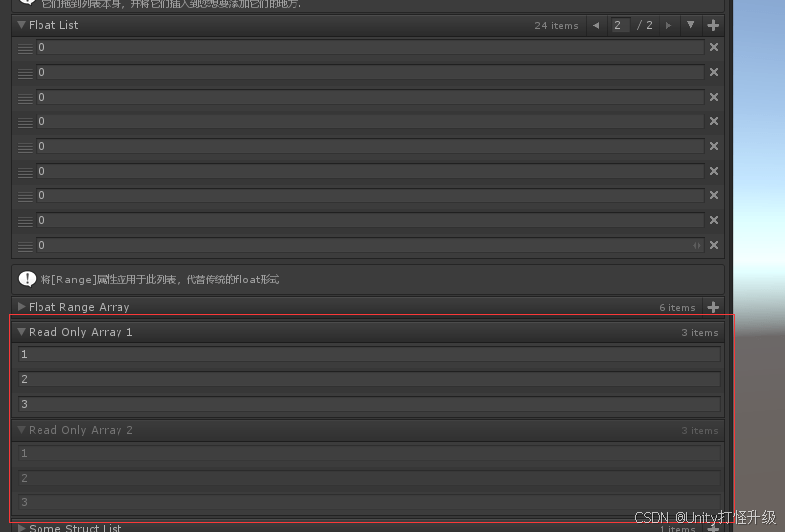
Task: Click Read Only Array 1 field showing 2
Action: pos(369,379)
